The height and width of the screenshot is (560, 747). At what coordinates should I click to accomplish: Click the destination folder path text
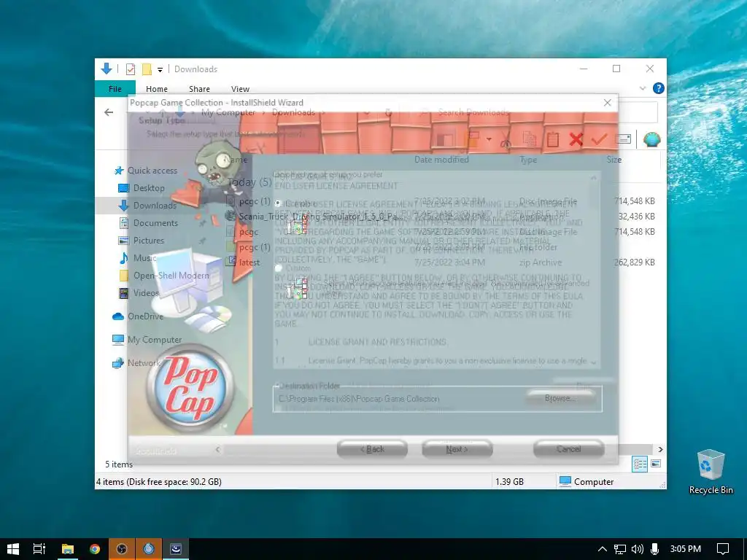click(x=359, y=399)
